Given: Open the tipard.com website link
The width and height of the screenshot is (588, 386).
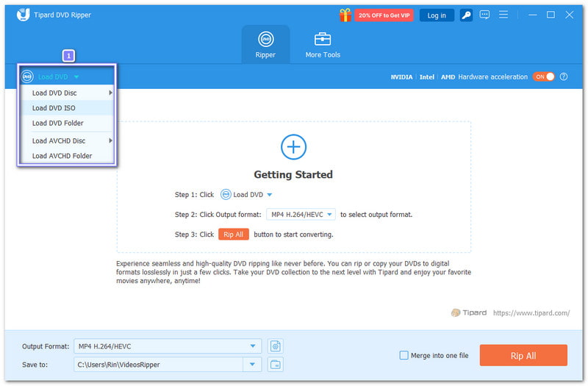Looking at the screenshot, I should [531, 312].
